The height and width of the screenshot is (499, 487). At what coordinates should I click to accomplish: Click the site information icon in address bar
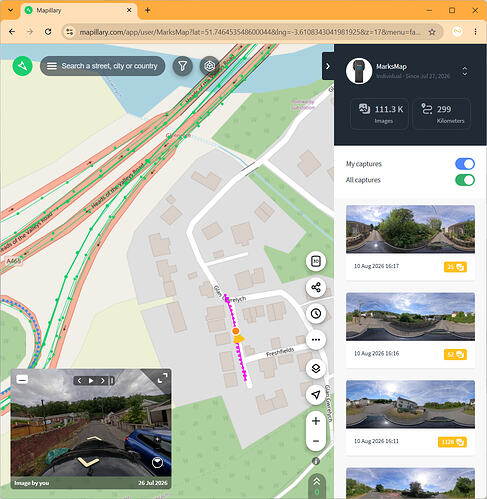click(69, 32)
